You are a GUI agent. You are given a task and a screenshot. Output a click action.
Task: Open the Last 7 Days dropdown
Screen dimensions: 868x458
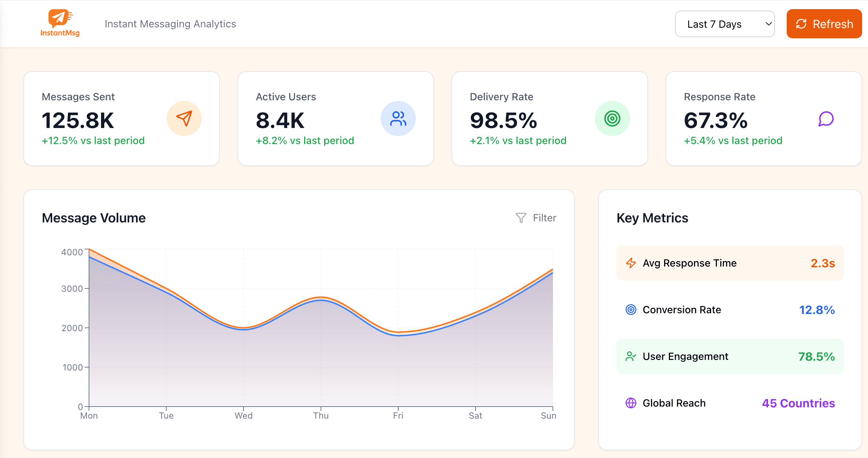tap(725, 24)
